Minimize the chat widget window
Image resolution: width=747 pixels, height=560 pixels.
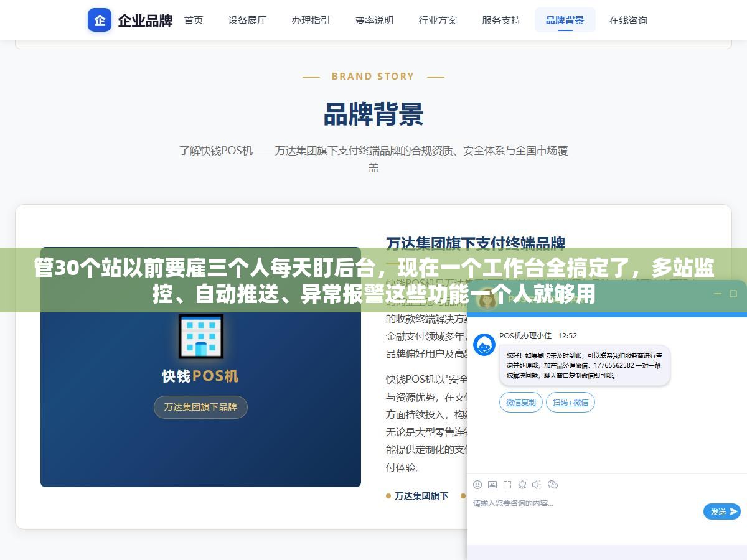(x=717, y=294)
